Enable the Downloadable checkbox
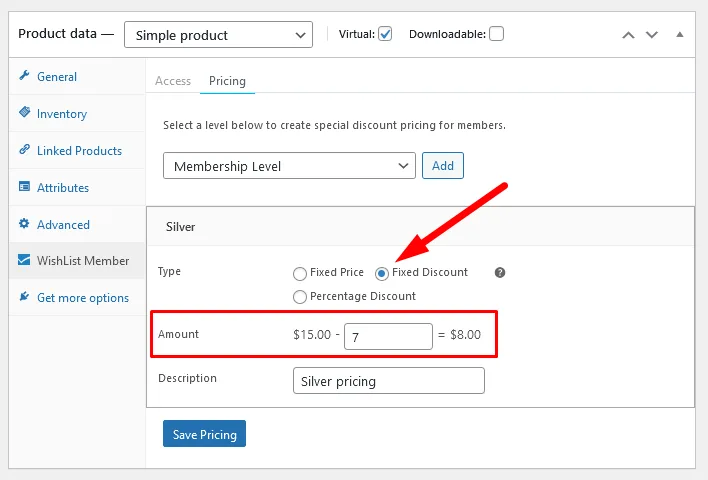 click(496, 34)
